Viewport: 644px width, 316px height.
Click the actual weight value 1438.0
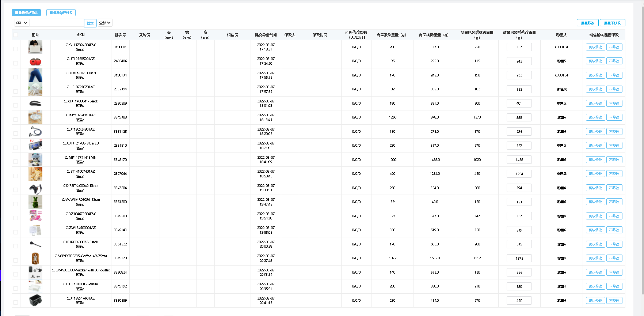[x=435, y=160]
